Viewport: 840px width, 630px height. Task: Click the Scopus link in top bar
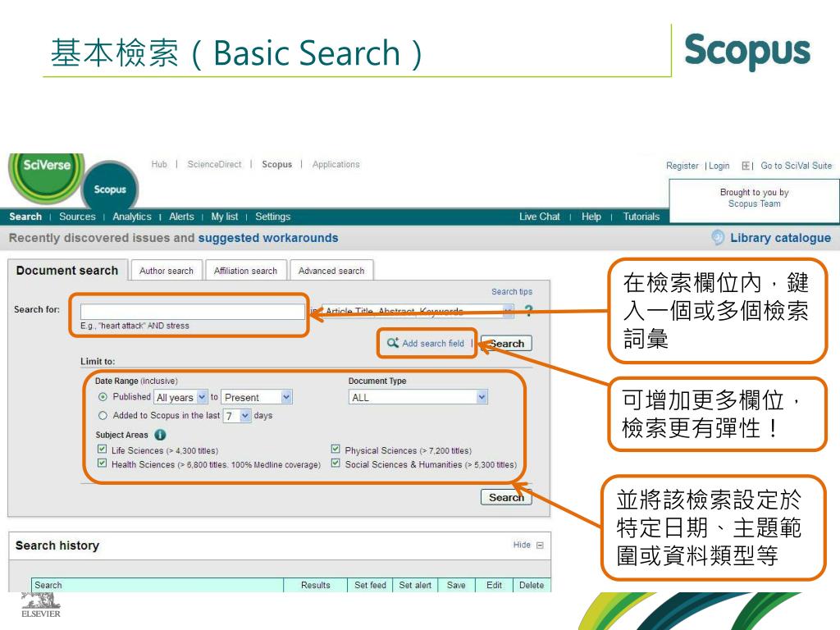point(277,164)
